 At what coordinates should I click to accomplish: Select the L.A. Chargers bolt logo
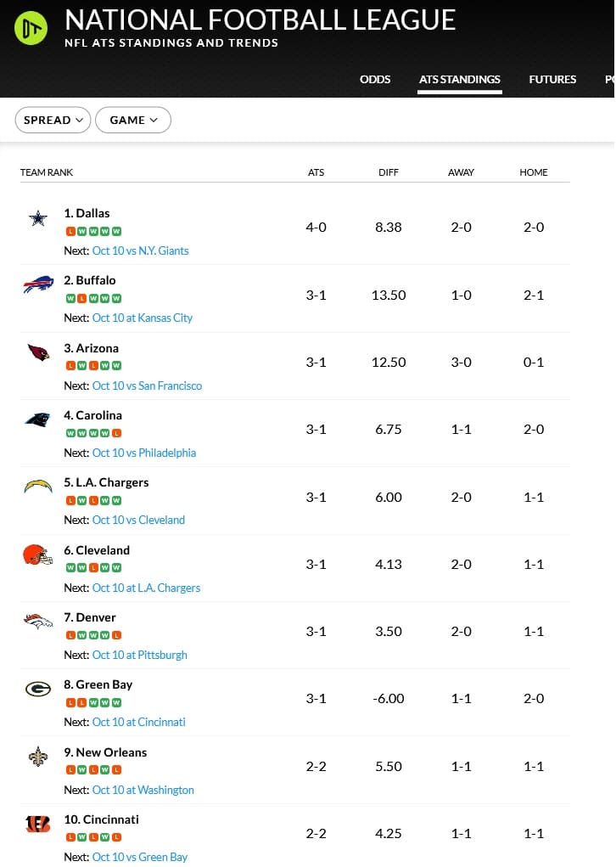38,486
